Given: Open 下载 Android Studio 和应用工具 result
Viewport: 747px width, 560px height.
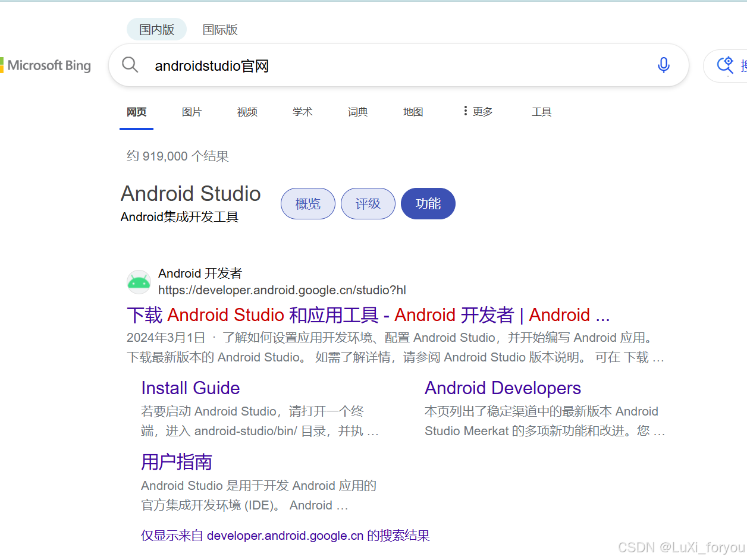Looking at the screenshot, I should (x=368, y=314).
